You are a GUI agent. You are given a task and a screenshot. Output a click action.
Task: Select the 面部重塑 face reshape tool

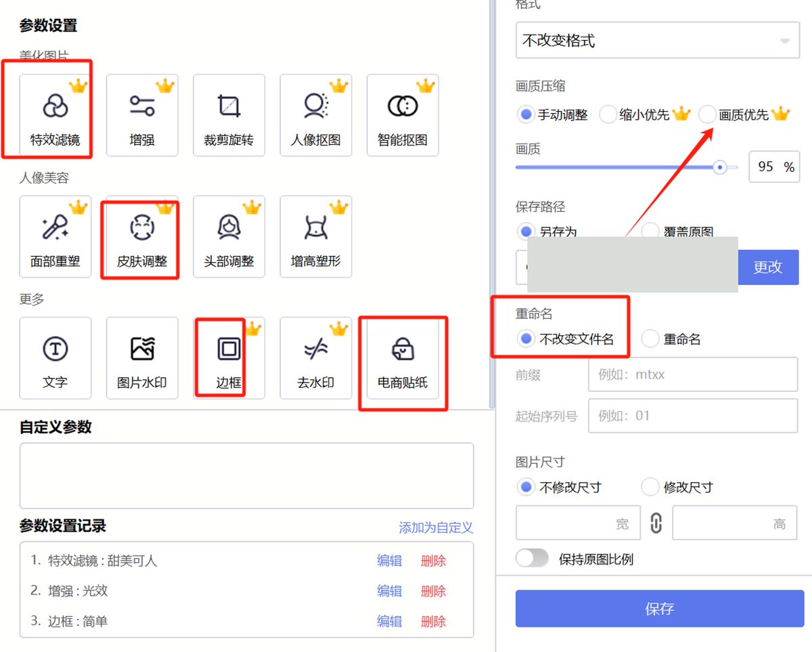point(55,236)
